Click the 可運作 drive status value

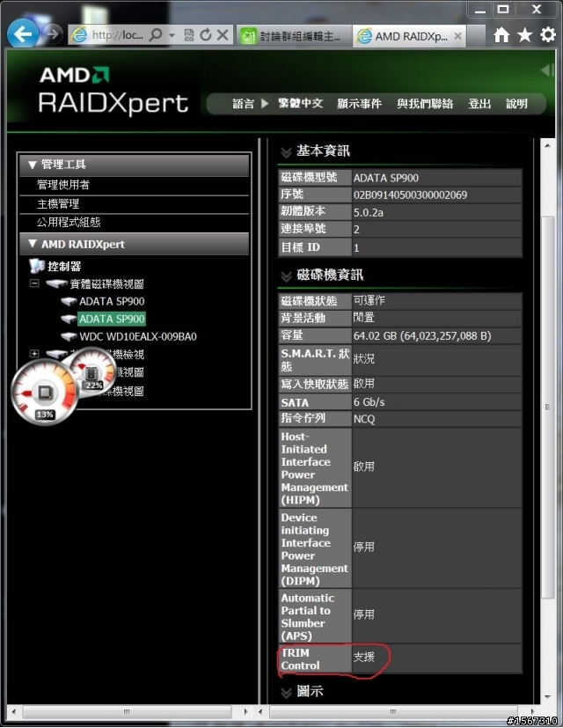click(369, 300)
